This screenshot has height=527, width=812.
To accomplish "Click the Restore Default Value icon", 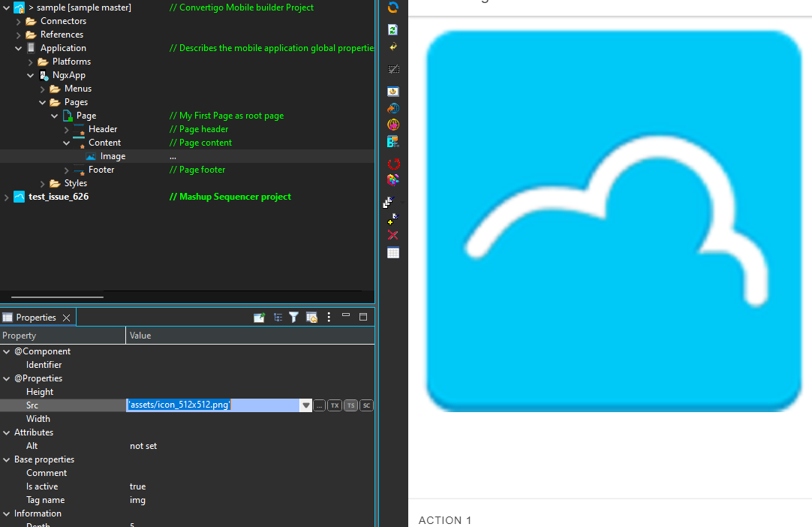I will tap(311, 318).
